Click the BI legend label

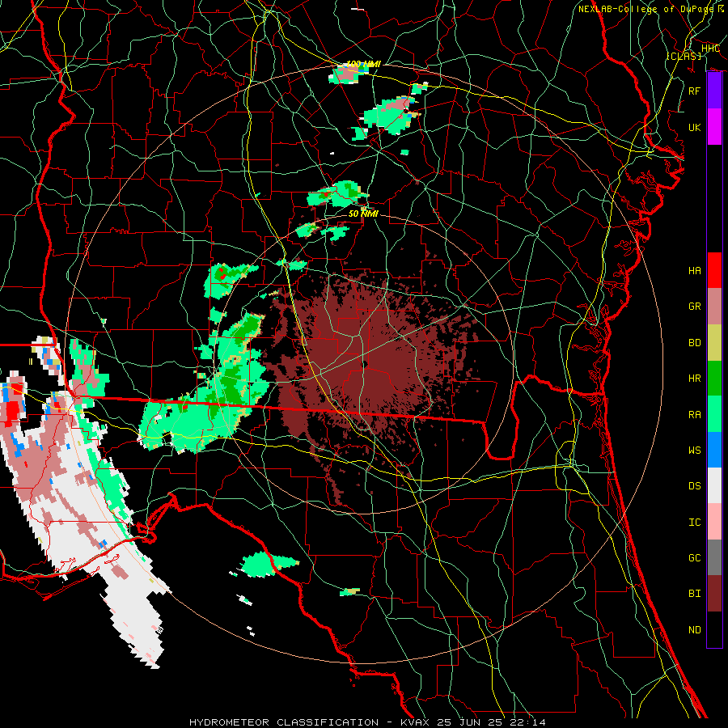point(694,594)
